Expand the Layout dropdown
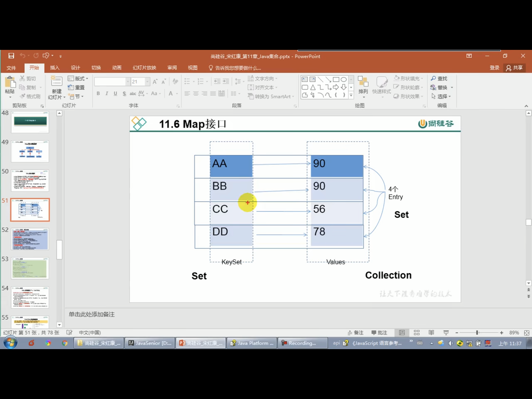The image size is (532, 399). (x=78, y=78)
